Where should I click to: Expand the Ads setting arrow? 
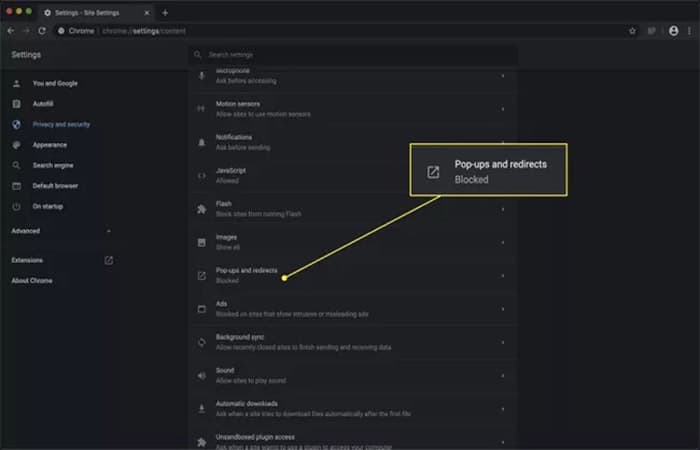click(x=503, y=309)
